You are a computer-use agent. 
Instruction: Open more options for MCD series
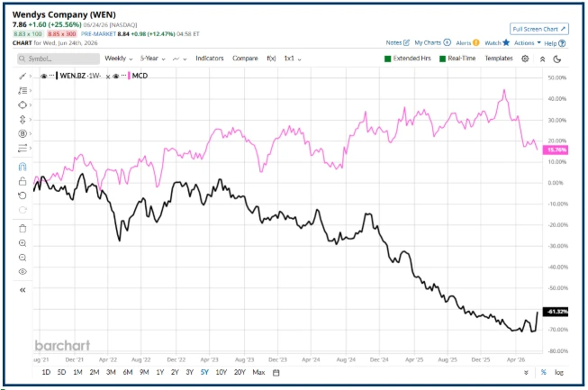[x=123, y=77]
